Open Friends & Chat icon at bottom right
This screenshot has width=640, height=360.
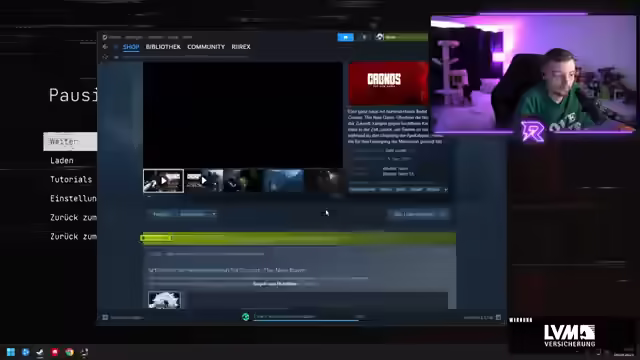pos(498,317)
